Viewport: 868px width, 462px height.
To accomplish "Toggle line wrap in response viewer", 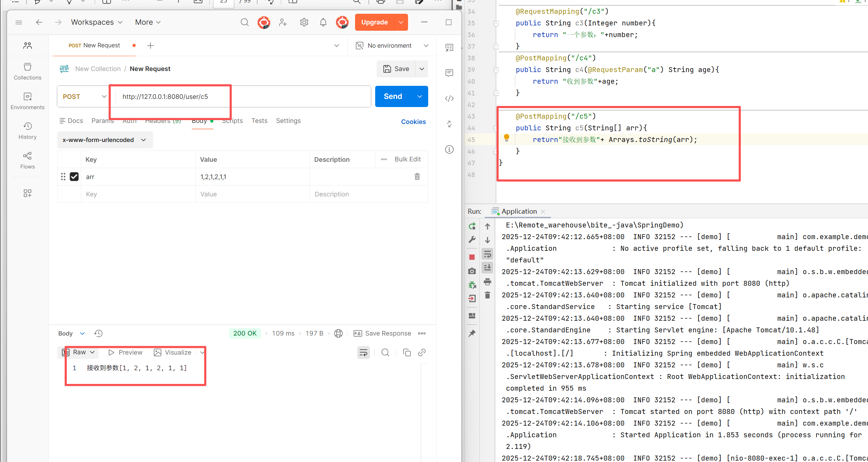I will 363,353.
